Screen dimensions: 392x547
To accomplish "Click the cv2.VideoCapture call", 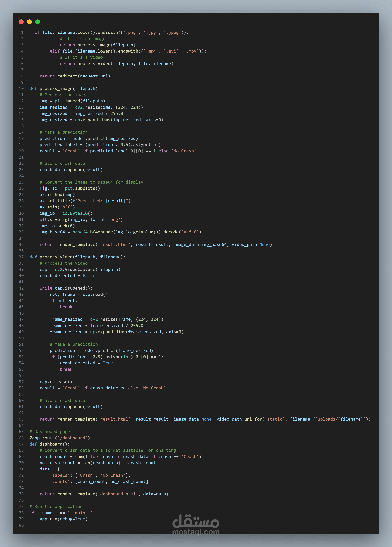I will 75,269.
